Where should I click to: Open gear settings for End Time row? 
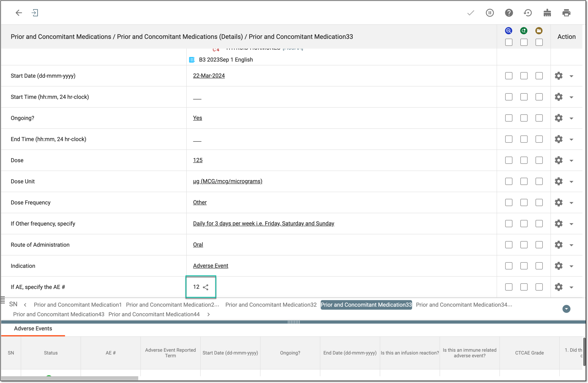[559, 139]
